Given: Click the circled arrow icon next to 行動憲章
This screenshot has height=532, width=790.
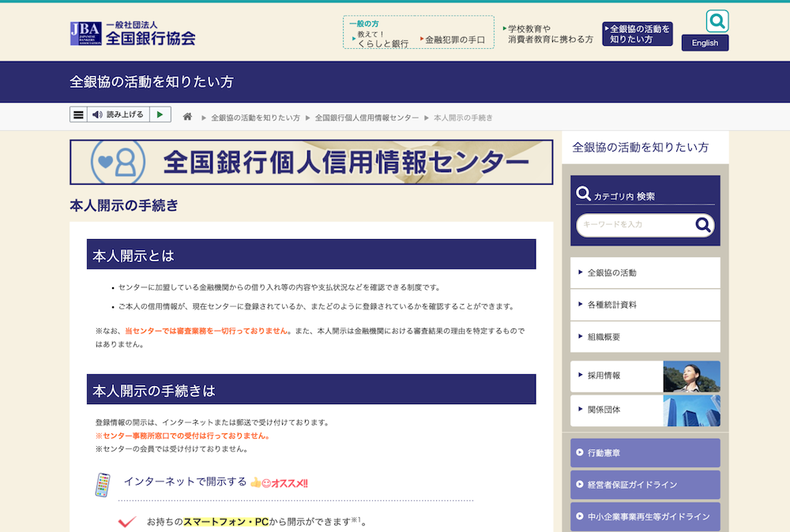Looking at the screenshot, I should pyautogui.click(x=579, y=452).
